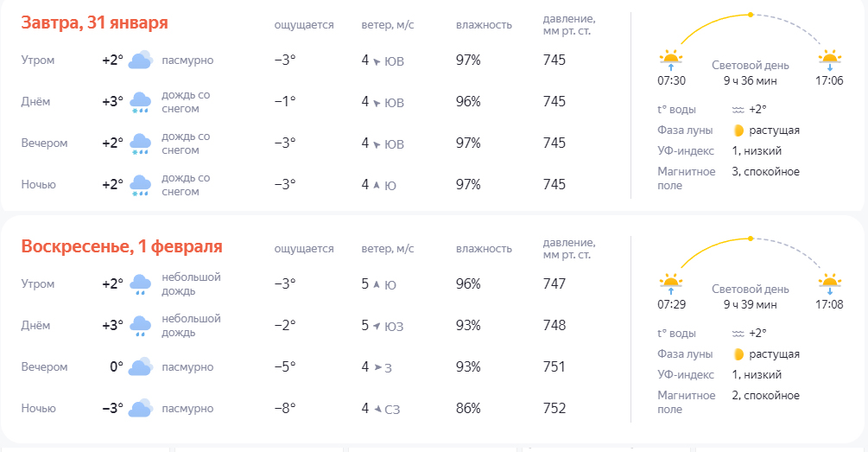Screen dimensions: 868x452
Task: Click "УФ-индекс" label in tomorrow's card
Action: pyautogui.click(x=685, y=151)
